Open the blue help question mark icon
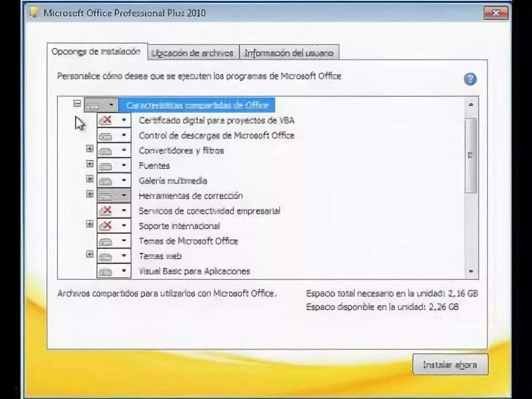Screen dimensions: 532x399 (470, 79)
